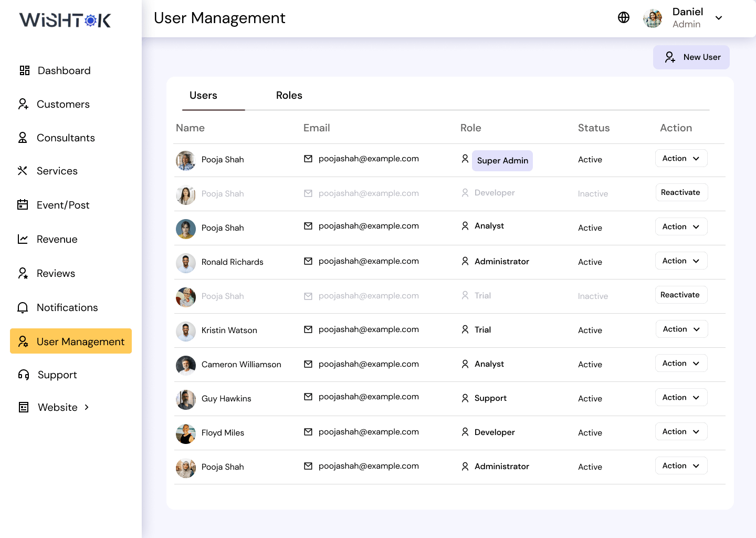Click the Services tools icon

pyautogui.click(x=23, y=171)
